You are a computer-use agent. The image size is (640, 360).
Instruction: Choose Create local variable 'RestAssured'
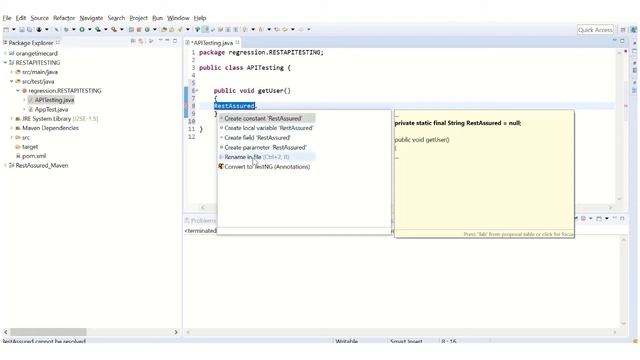pyautogui.click(x=267, y=128)
